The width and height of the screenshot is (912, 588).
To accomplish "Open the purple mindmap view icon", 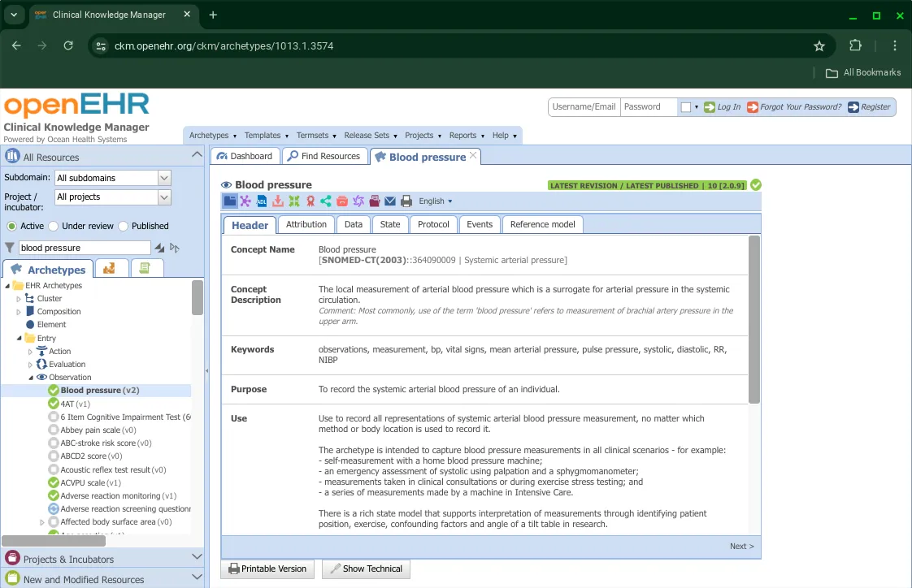I will (x=245, y=201).
